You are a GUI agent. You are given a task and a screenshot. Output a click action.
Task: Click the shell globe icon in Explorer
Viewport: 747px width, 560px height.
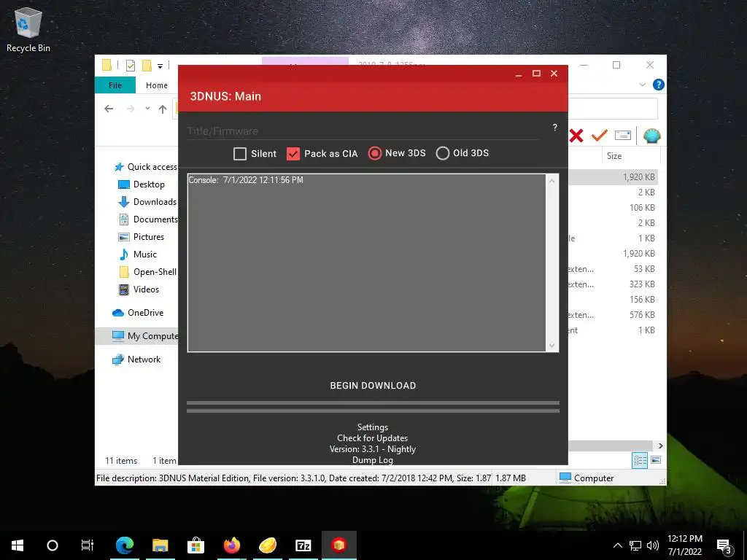click(x=651, y=136)
